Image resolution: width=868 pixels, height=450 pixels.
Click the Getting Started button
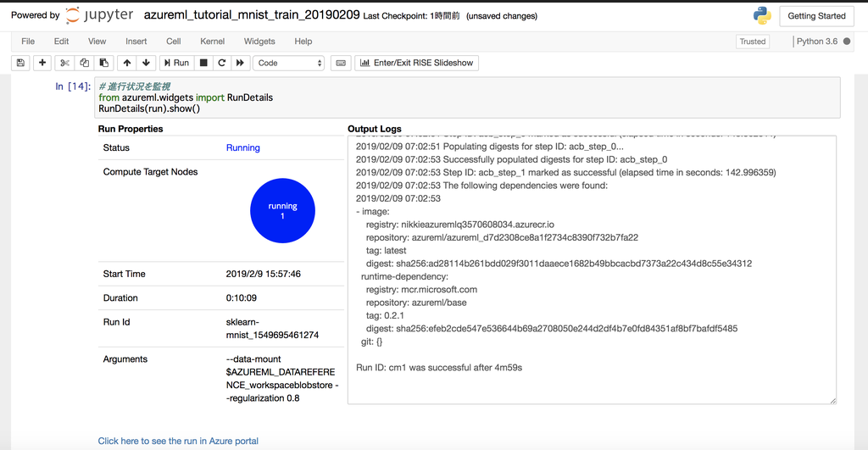click(816, 16)
